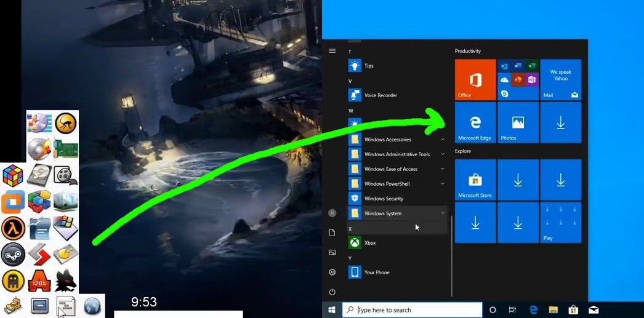Click the bulldozer icon
The image size is (644, 318).
(13, 306)
